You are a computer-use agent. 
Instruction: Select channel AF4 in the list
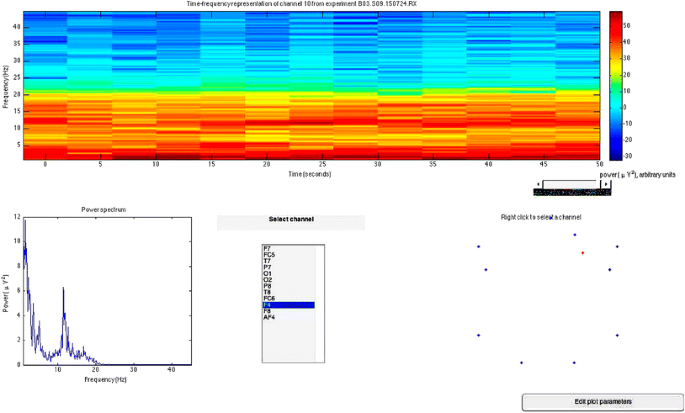coord(288,317)
